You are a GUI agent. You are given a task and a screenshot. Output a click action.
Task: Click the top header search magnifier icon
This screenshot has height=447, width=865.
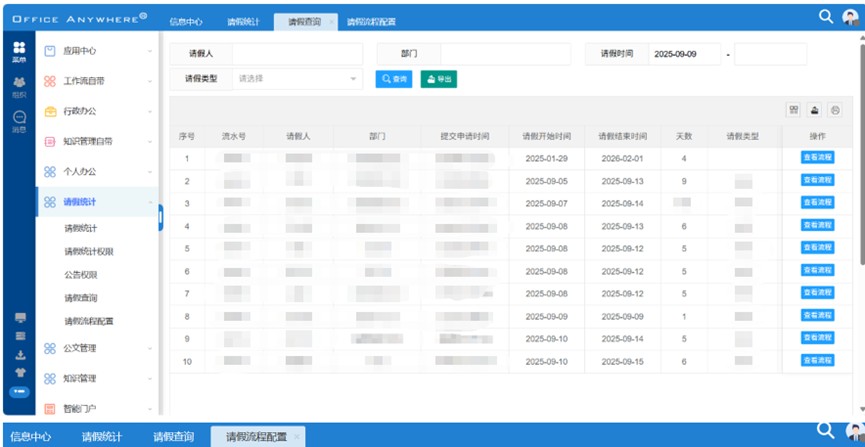[x=825, y=17]
